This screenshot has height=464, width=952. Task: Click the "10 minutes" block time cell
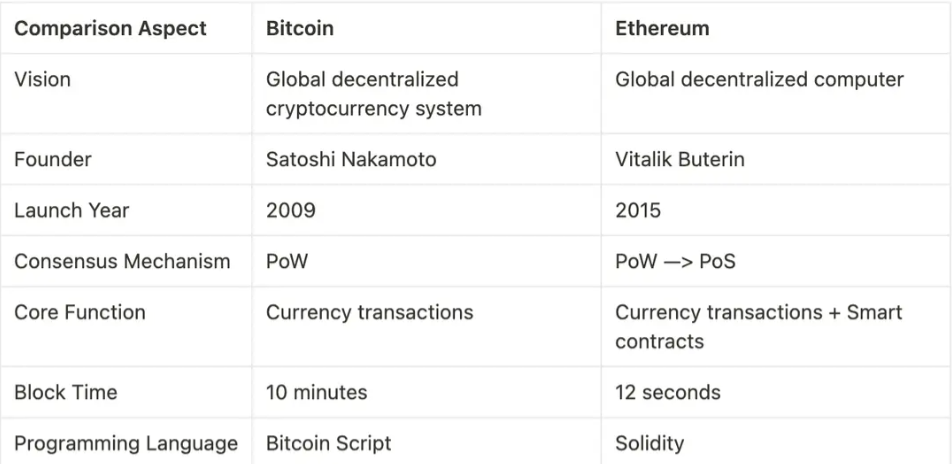pyautogui.click(x=316, y=392)
